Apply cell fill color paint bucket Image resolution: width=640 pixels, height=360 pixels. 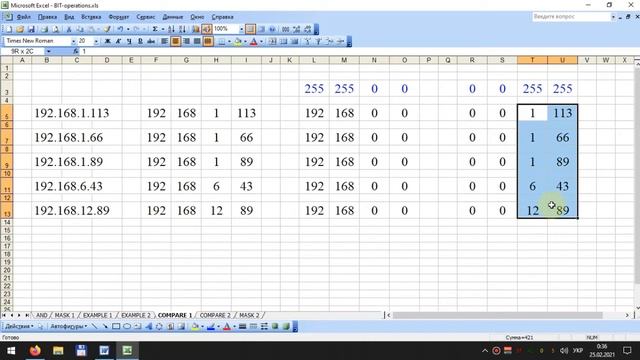point(237,41)
